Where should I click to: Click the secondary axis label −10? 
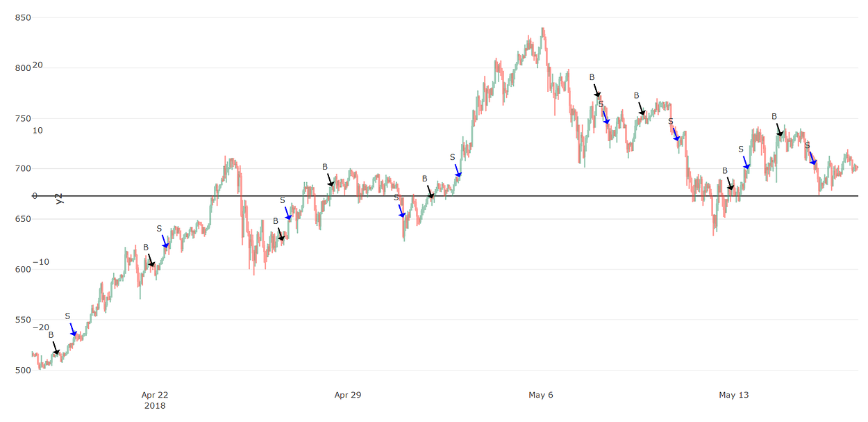tap(40, 261)
